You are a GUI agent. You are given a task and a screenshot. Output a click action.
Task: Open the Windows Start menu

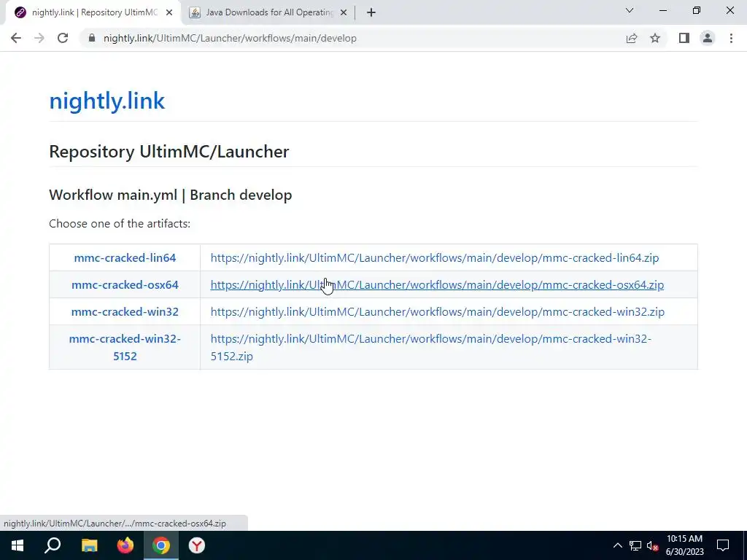click(x=18, y=545)
